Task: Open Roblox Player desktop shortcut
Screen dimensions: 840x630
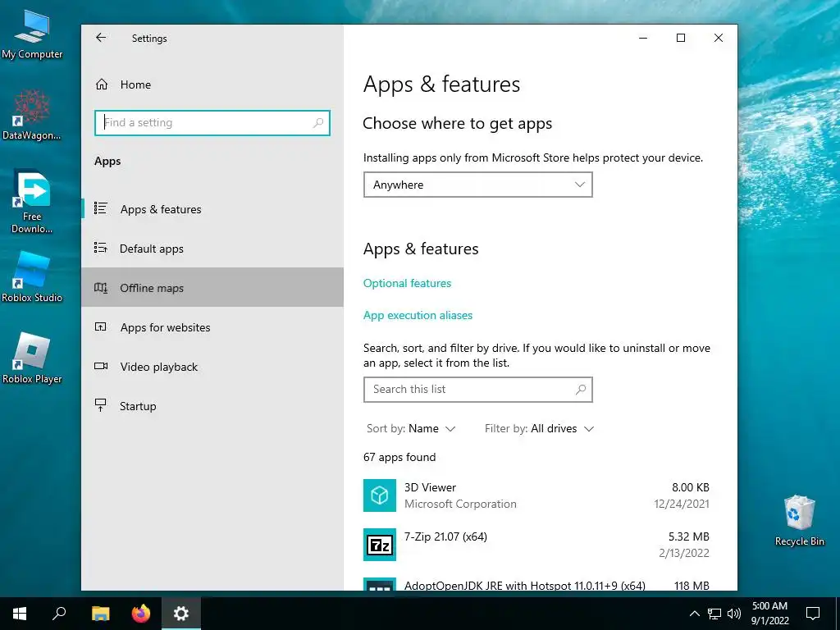Action: [32, 358]
